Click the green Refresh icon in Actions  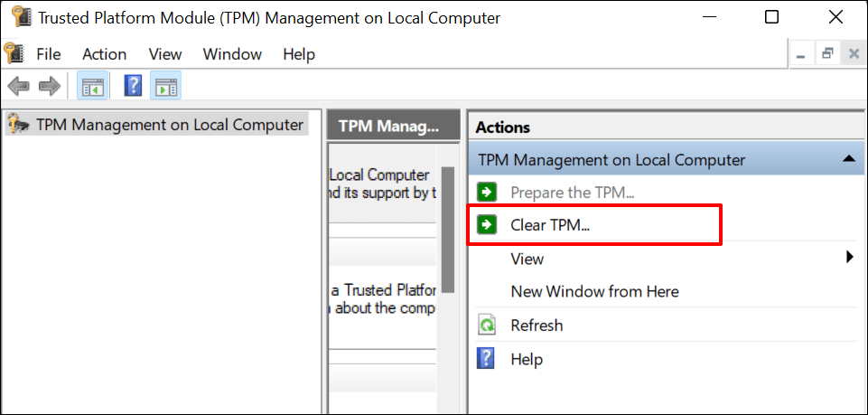[x=487, y=325]
